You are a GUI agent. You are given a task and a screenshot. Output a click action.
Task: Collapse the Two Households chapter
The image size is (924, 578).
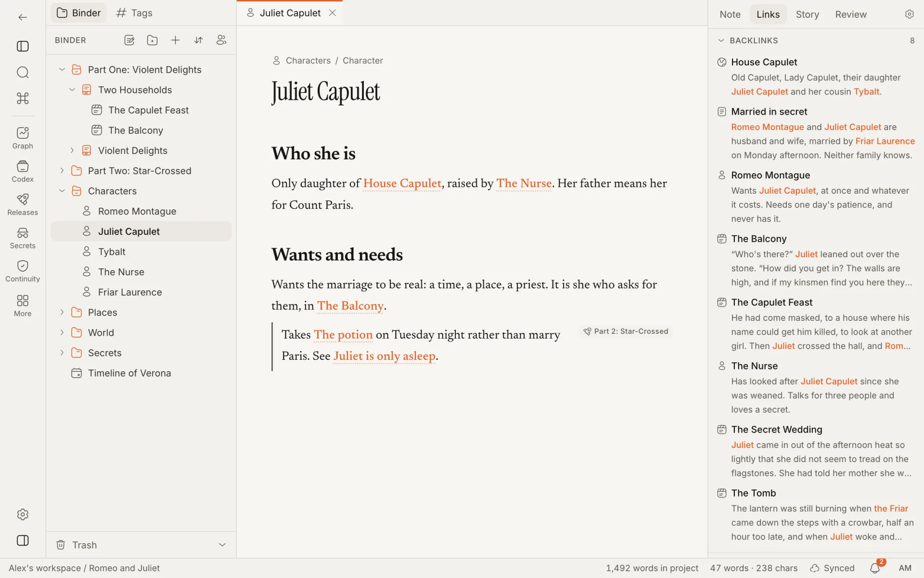coord(72,90)
